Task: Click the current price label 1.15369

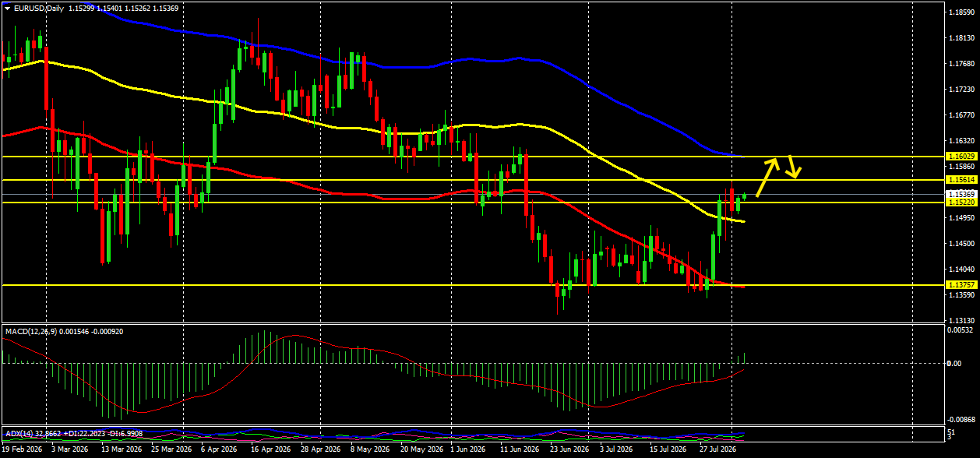Action: pyautogui.click(x=961, y=194)
